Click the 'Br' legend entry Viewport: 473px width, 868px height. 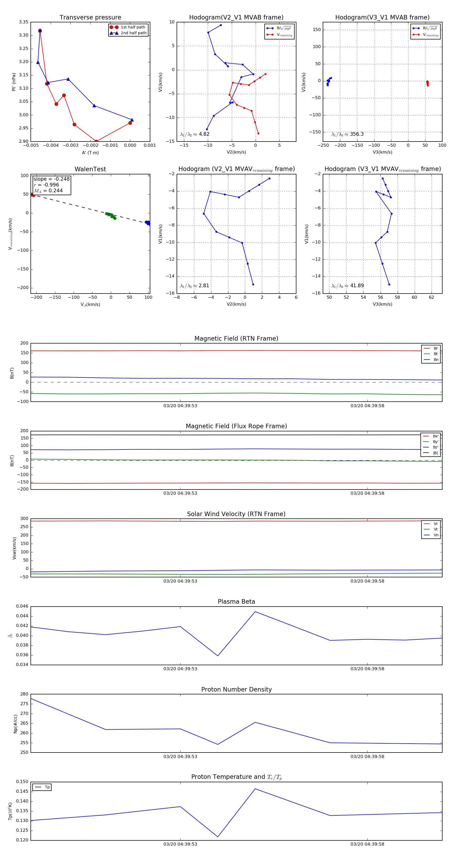point(431,349)
